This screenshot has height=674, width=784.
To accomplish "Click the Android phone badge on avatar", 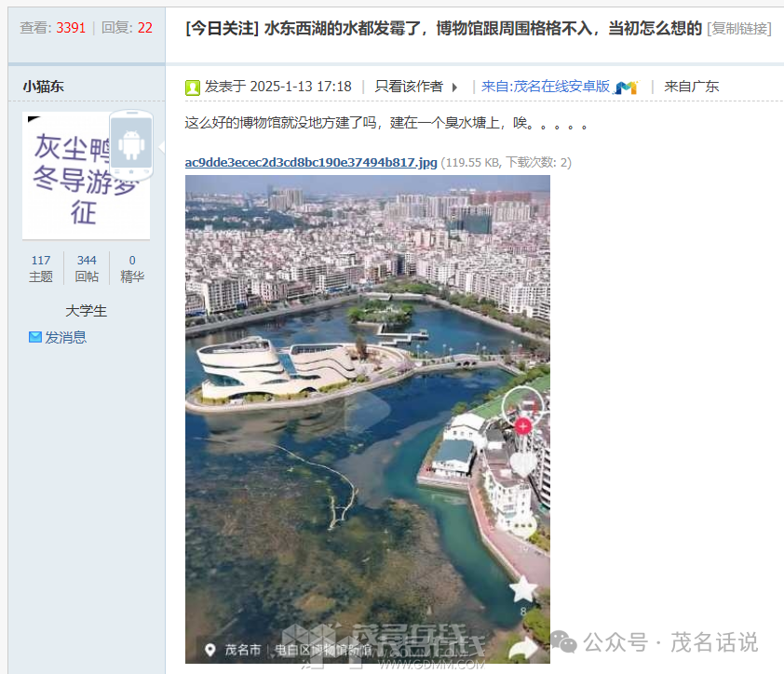I will coord(130,145).
